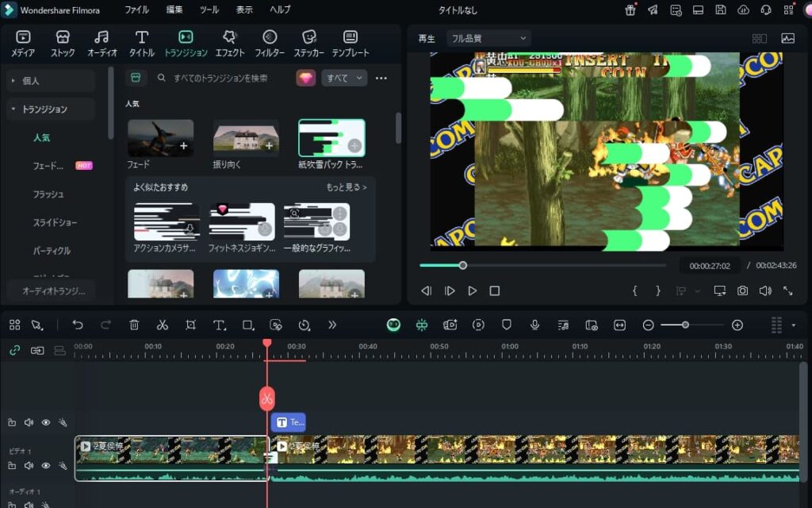This screenshot has height=508, width=812.
Task: Select the Te... title clip on timeline
Action: click(289, 422)
